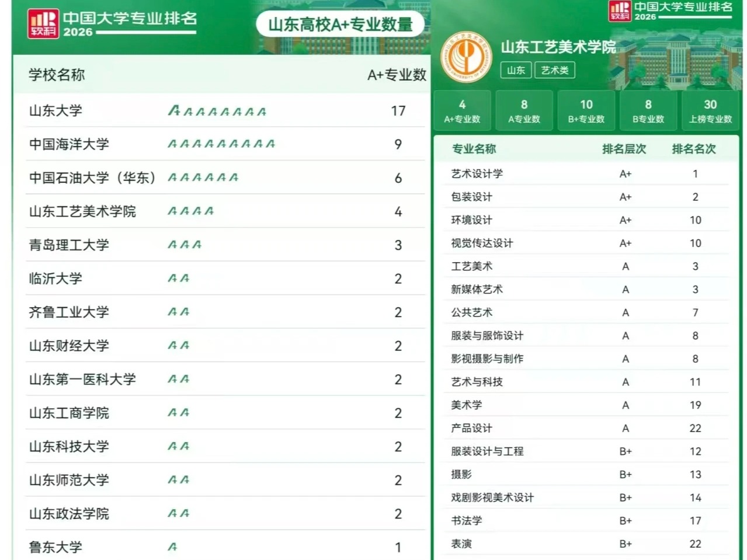The height and width of the screenshot is (560, 747).
Task: Click the A+专业数 column header
Action: click(397, 75)
